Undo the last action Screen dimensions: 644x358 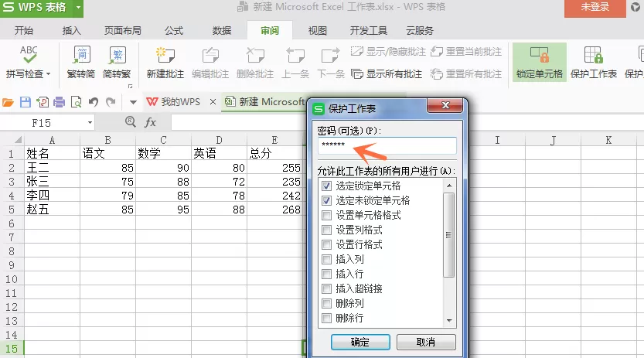(94, 102)
